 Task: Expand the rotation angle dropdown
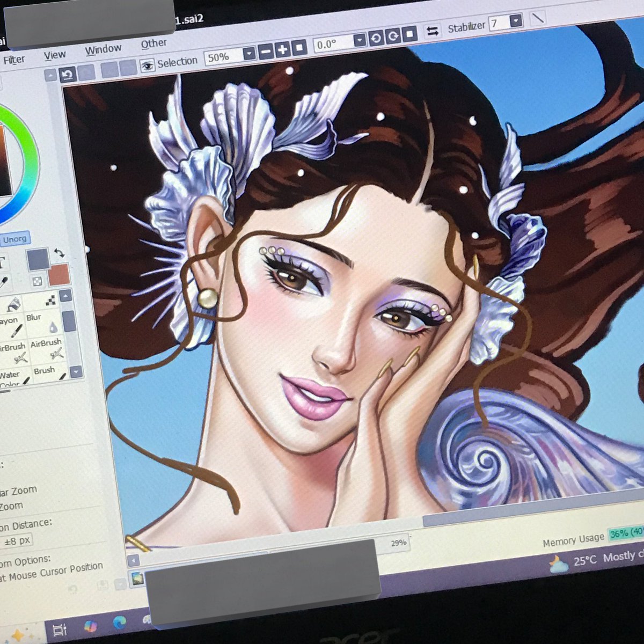pyautogui.click(x=359, y=41)
